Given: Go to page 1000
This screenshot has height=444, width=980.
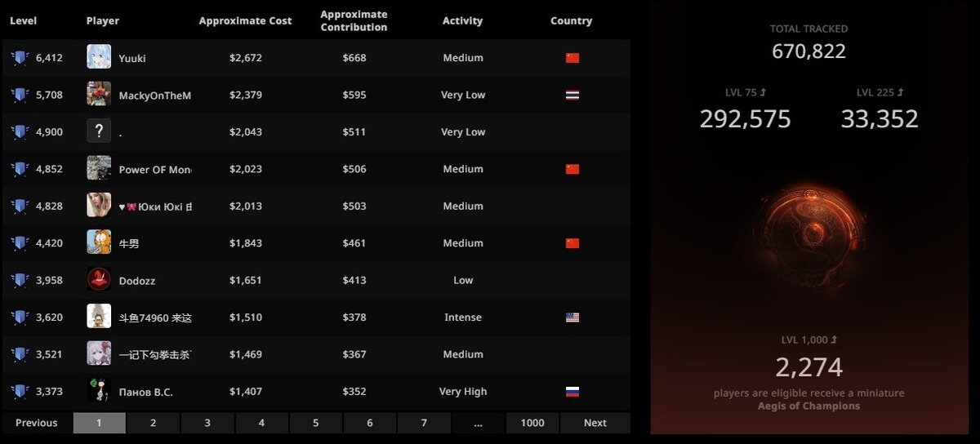Looking at the screenshot, I should click(532, 423).
